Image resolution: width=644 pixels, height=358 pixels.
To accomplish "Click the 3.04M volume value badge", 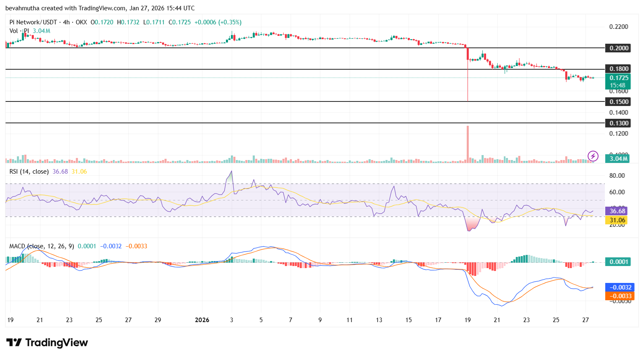I will pyautogui.click(x=617, y=158).
